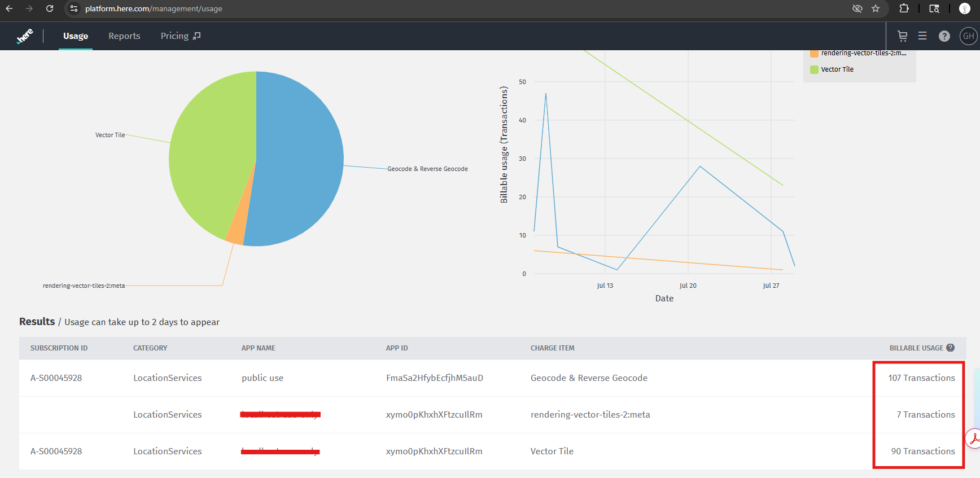
Task: Click LocationServices in the rendering-vector-tiles row
Action: (x=168, y=415)
